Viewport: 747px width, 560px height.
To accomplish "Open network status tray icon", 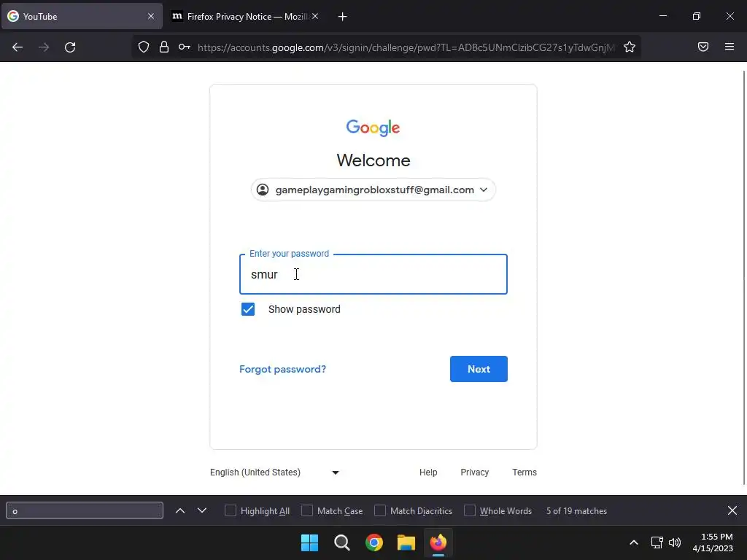I will [657, 542].
